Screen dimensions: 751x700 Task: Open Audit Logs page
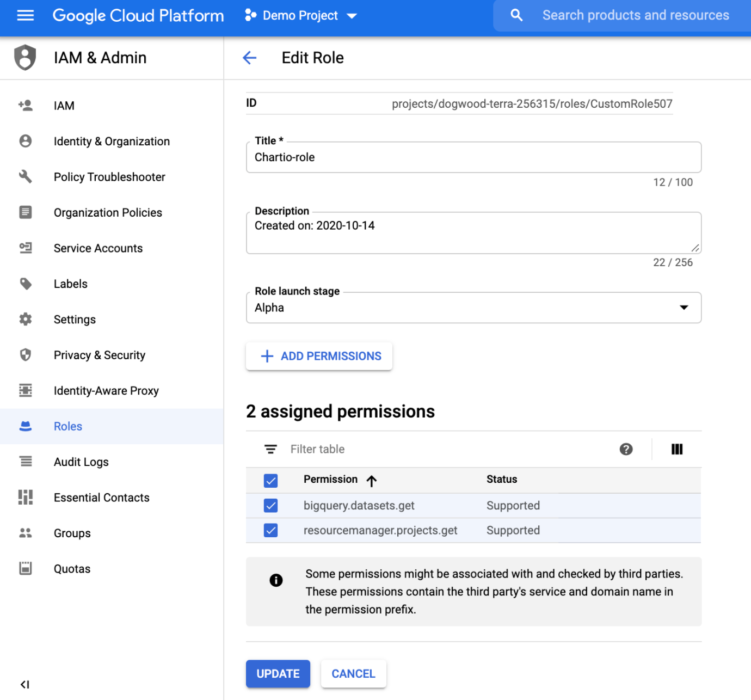click(112, 462)
